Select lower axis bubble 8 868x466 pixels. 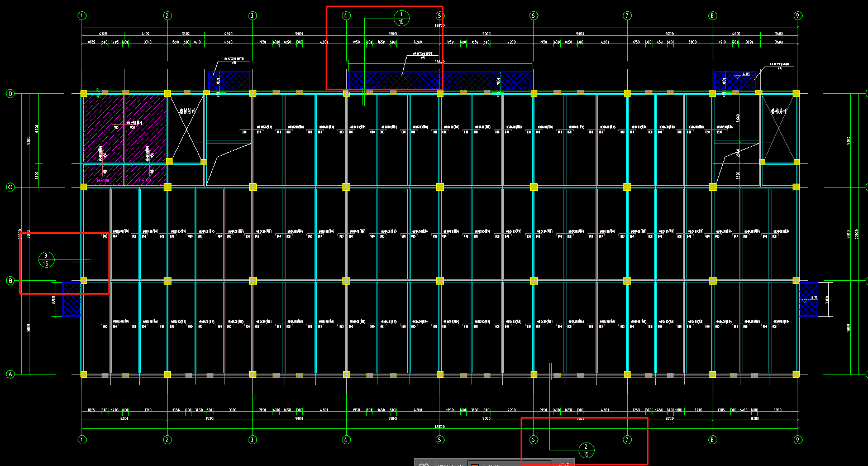tap(713, 440)
